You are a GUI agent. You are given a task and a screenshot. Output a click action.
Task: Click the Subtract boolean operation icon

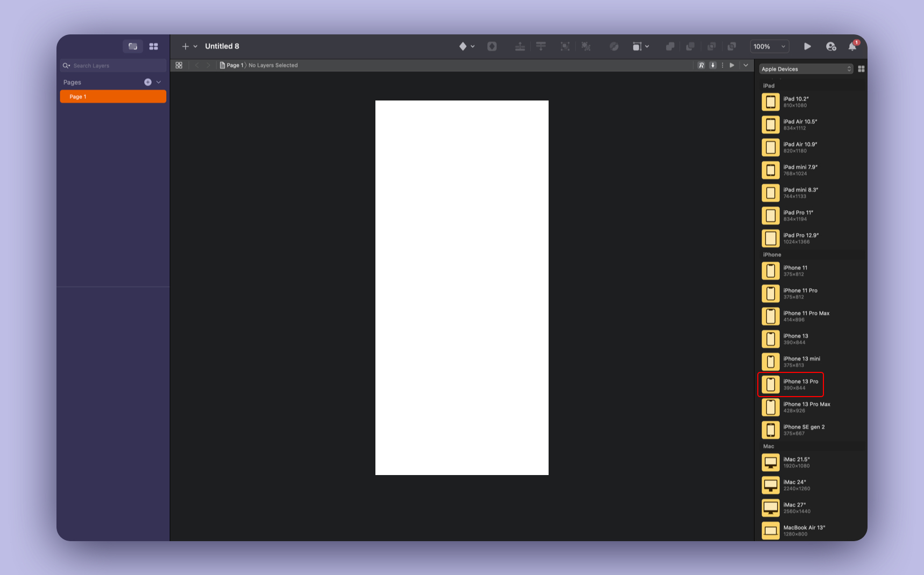[x=691, y=46]
